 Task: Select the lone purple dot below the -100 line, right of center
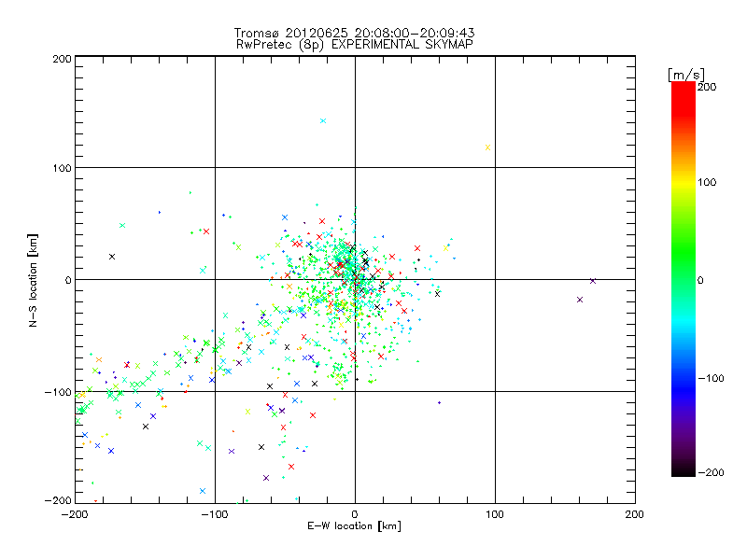pos(439,403)
